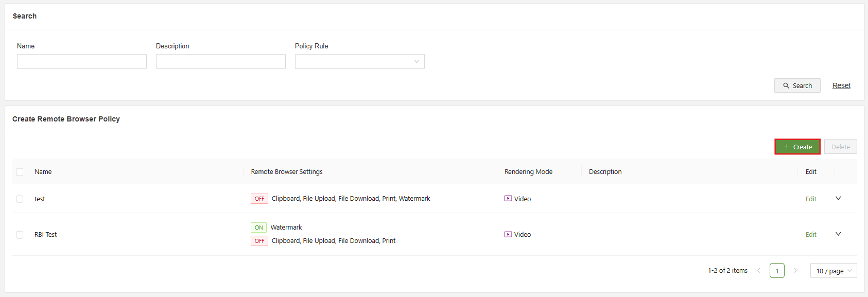Click Edit link for test policy
Viewport: 868px width, 297px height.
(811, 199)
